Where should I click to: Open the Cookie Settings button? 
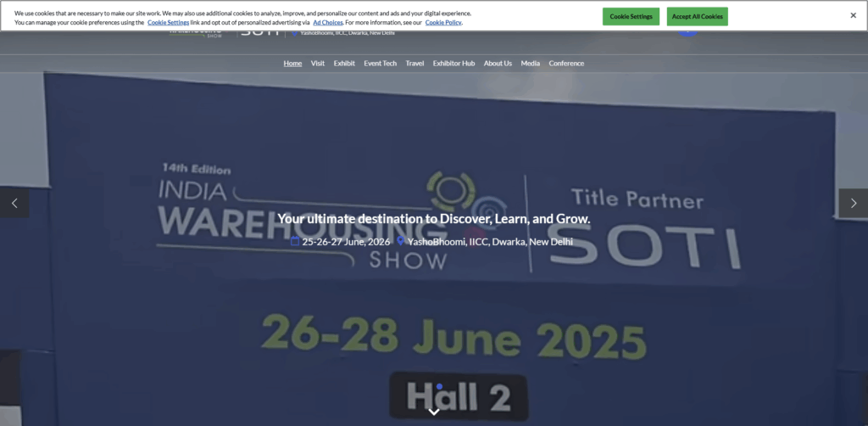tap(631, 16)
